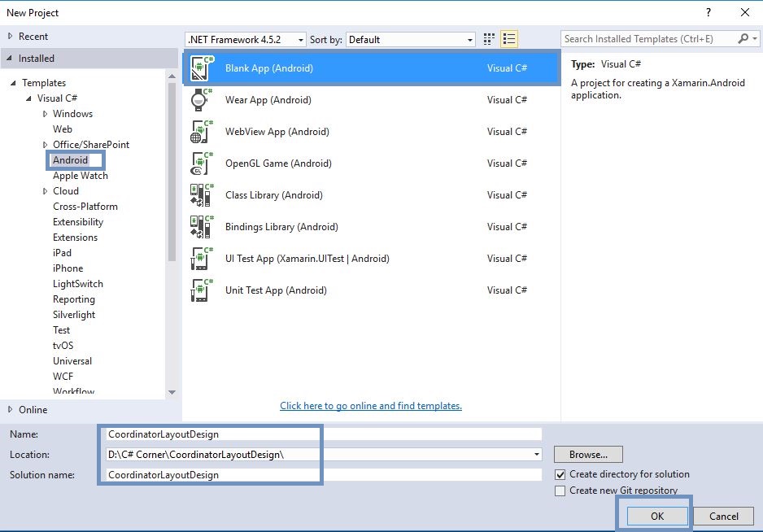Select tvOS category

(x=63, y=346)
